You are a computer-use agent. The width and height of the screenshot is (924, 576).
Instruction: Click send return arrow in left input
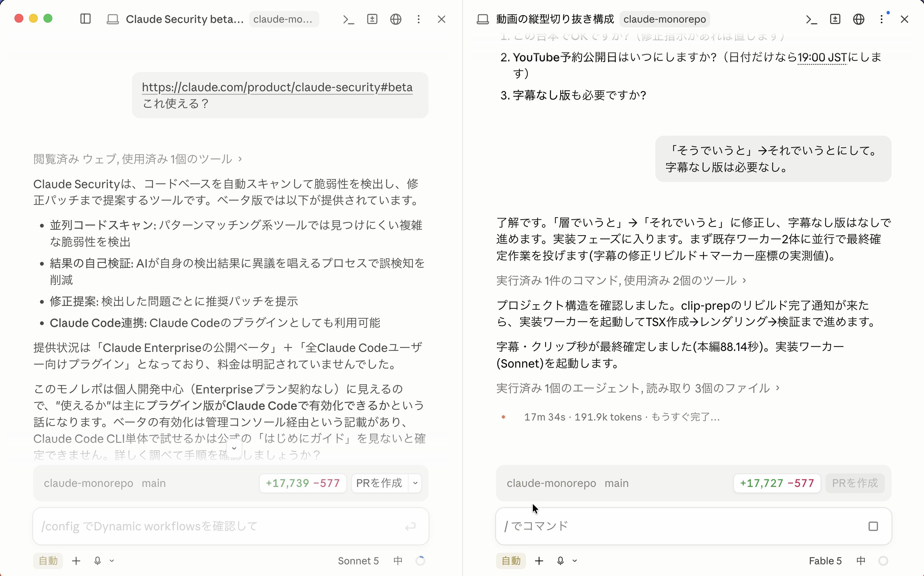pos(410,527)
